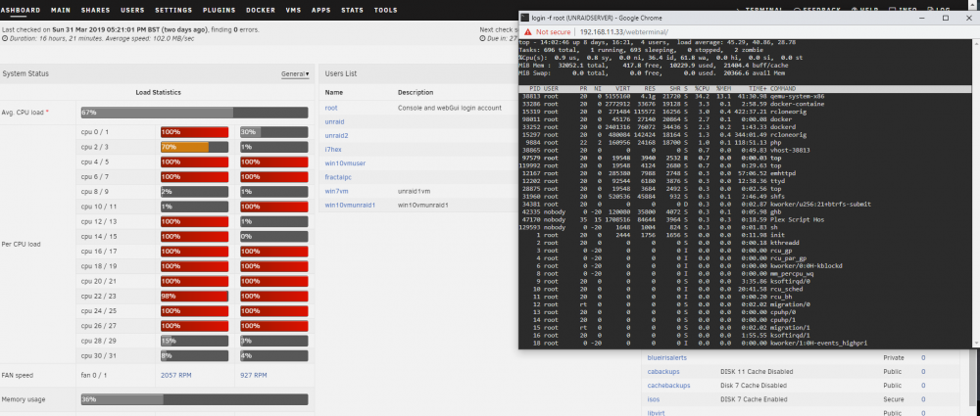Click the Name column header in Users List
This screenshot has height=416, width=980.
point(334,92)
